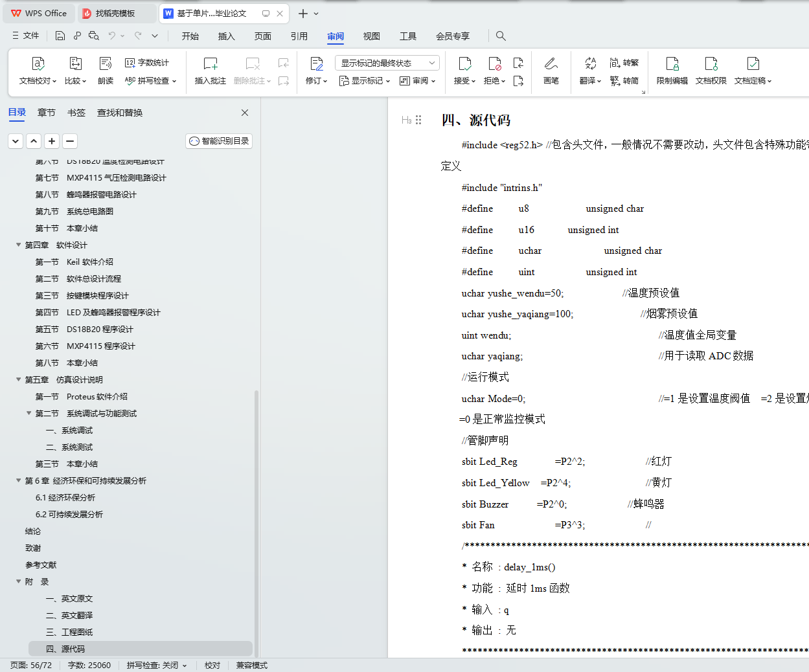Click 拼写检查: 关闭 in status bar

pyautogui.click(x=157, y=665)
